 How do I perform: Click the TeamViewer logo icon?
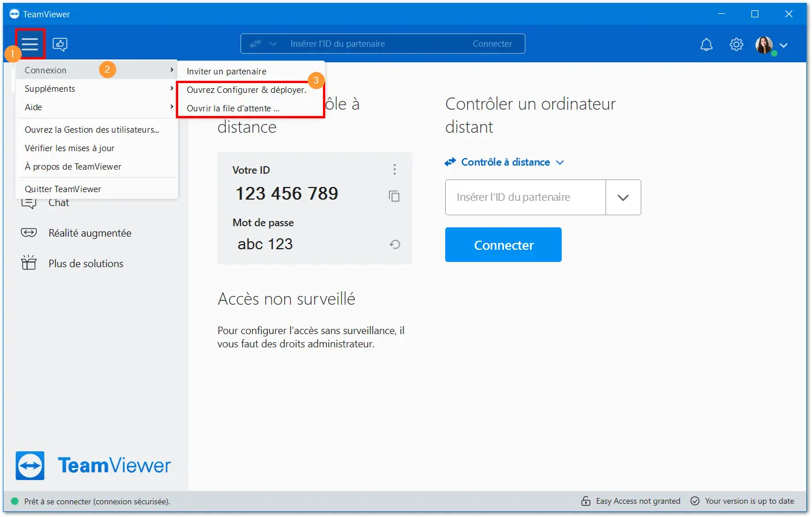[x=30, y=466]
